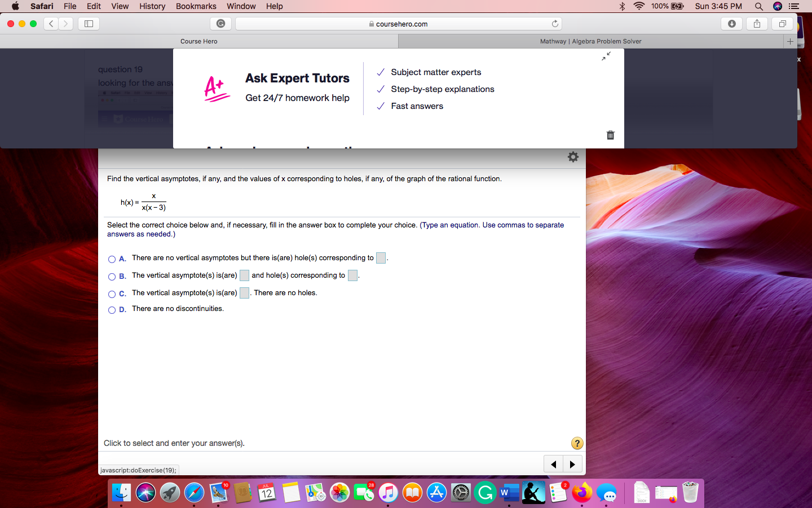Reload the coursehero.com page
The width and height of the screenshot is (812, 508).
click(x=555, y=24)
